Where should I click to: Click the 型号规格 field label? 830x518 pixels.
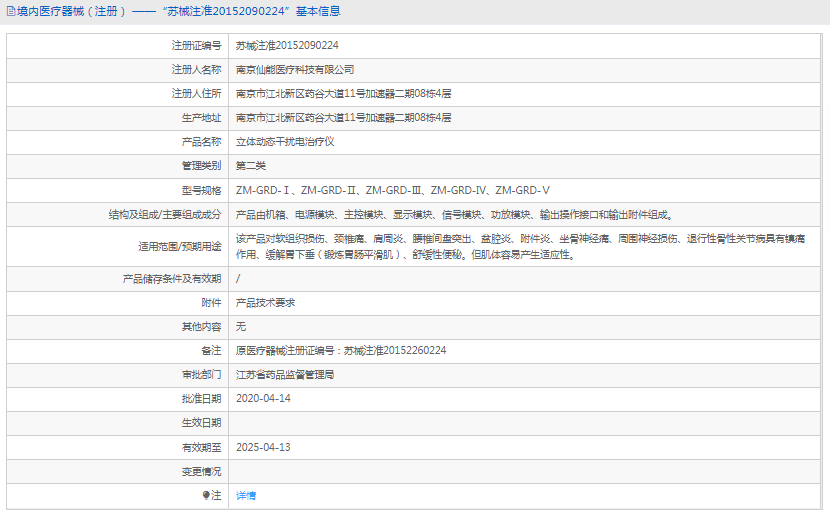point(201,190)
